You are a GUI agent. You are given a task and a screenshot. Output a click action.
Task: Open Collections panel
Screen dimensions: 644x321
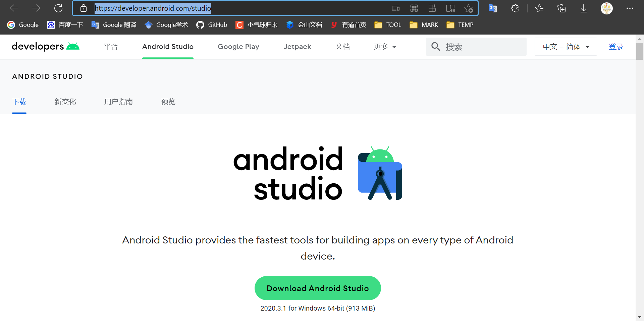click(561, 8)
